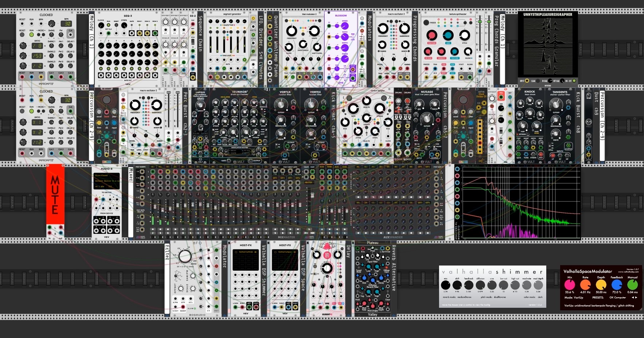
Task: Toggle Tuned Mode on the Plateau reverb
Action: (358, 267)
